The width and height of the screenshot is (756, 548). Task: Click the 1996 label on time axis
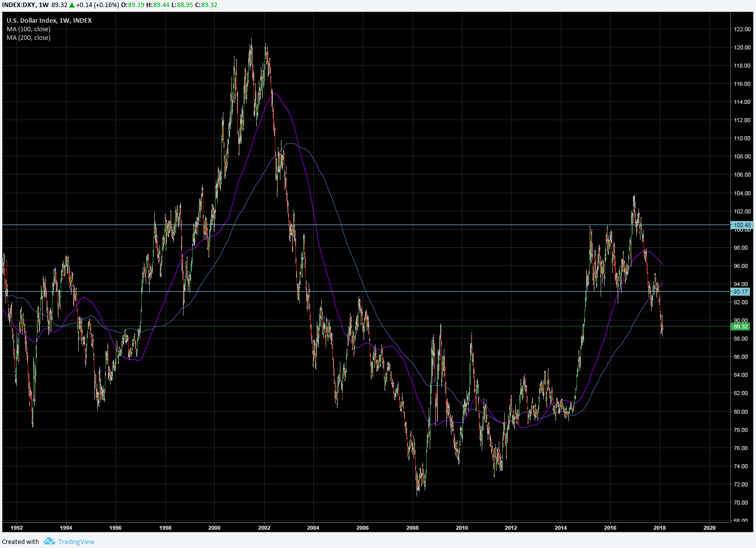click(115, 528)
